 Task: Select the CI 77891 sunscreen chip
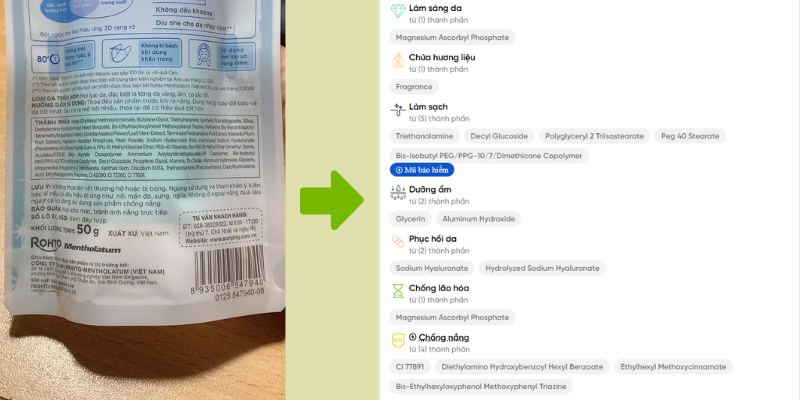(410, 367)
